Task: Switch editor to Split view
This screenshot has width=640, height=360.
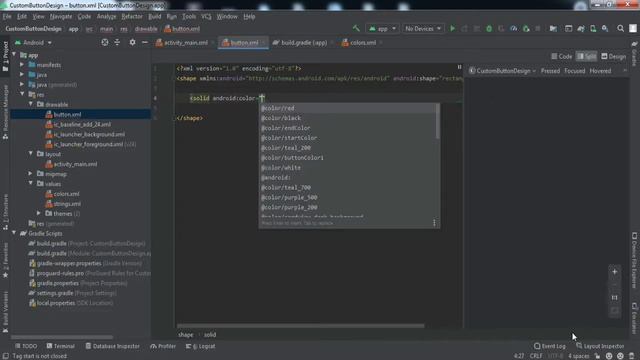Action: (587, 56)
